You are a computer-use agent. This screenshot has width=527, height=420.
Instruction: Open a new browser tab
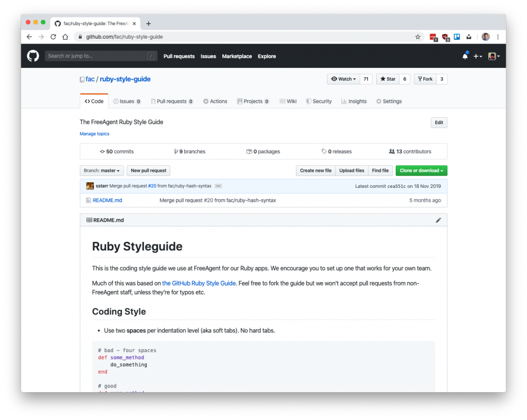click(x=149, y=24)
